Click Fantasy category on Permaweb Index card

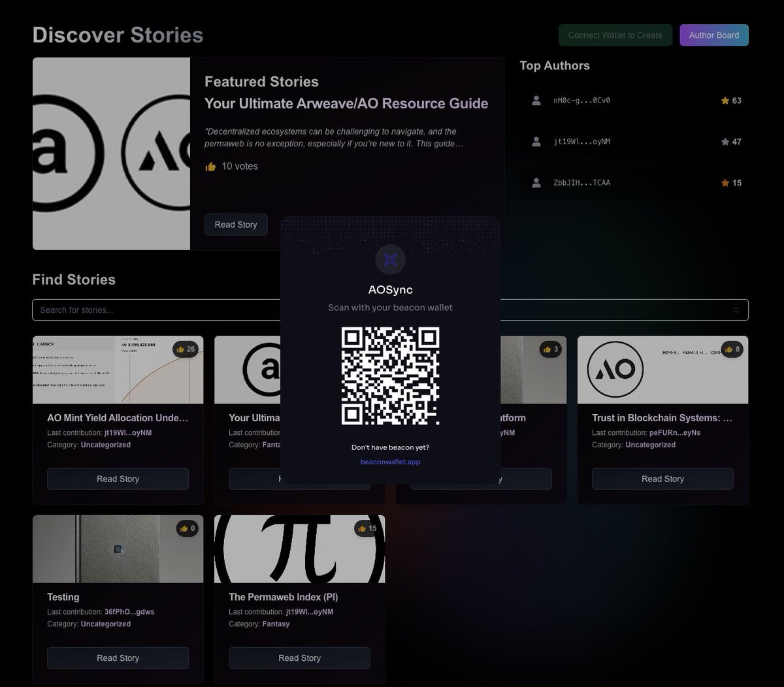pyautogui.click(x=276, y=624)
